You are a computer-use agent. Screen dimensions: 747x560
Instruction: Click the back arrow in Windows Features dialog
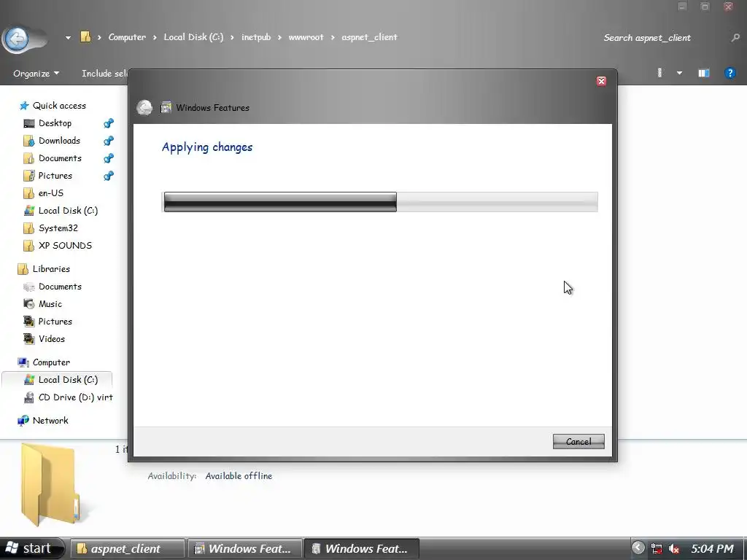[144, 108]
